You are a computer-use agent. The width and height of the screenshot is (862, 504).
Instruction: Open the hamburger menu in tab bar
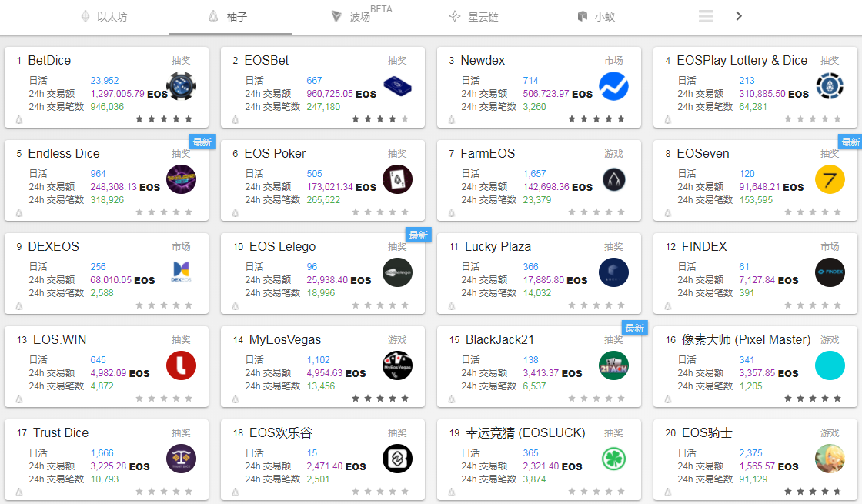pyautogui.click(x=706, y=16)
